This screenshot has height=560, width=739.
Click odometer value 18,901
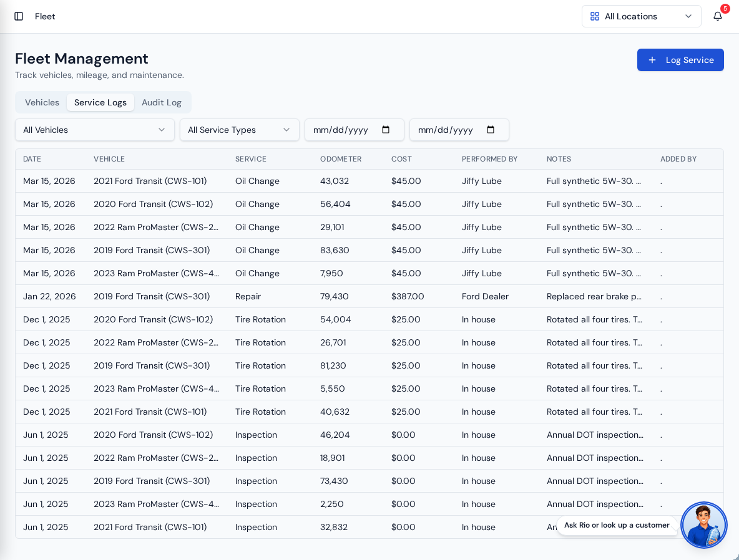tap(332, 458)
